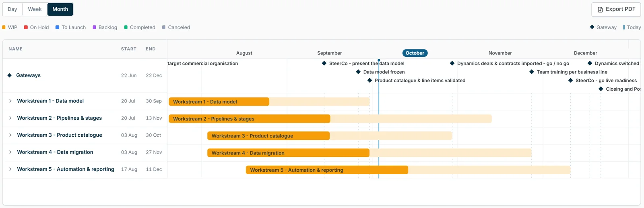
Task: Click the November month label
Action: 500,53
